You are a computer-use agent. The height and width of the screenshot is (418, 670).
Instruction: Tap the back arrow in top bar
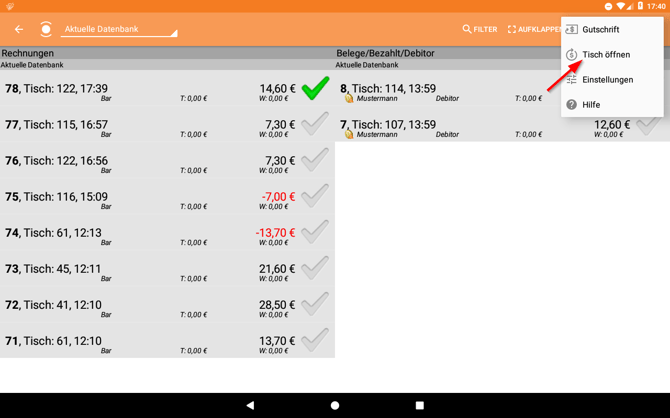pos(19,29)
